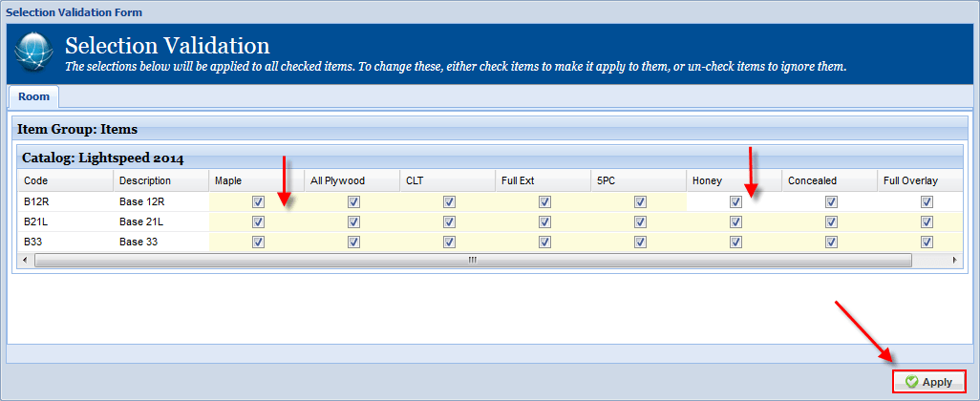Click the Full Overlay column header

point(920,180)
